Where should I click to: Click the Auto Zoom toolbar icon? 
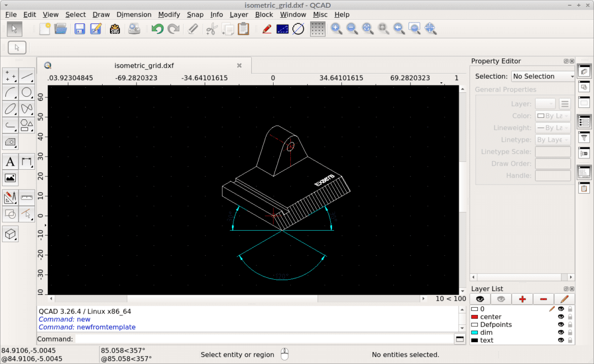pos(367,29)
